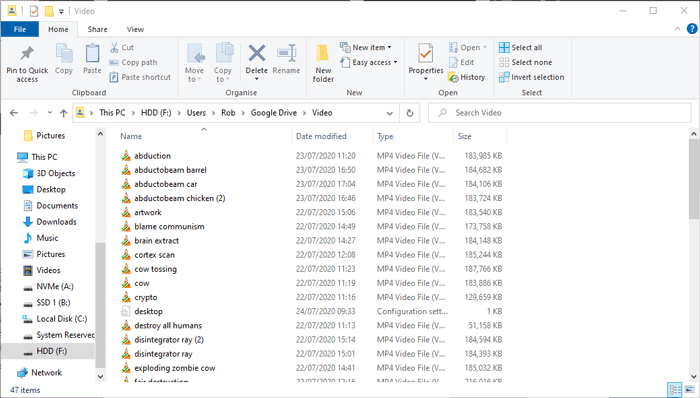Switch to the Home ribbon tab
Image resolution: width=700 pixels, height=398 pixels.
[58, 29]
